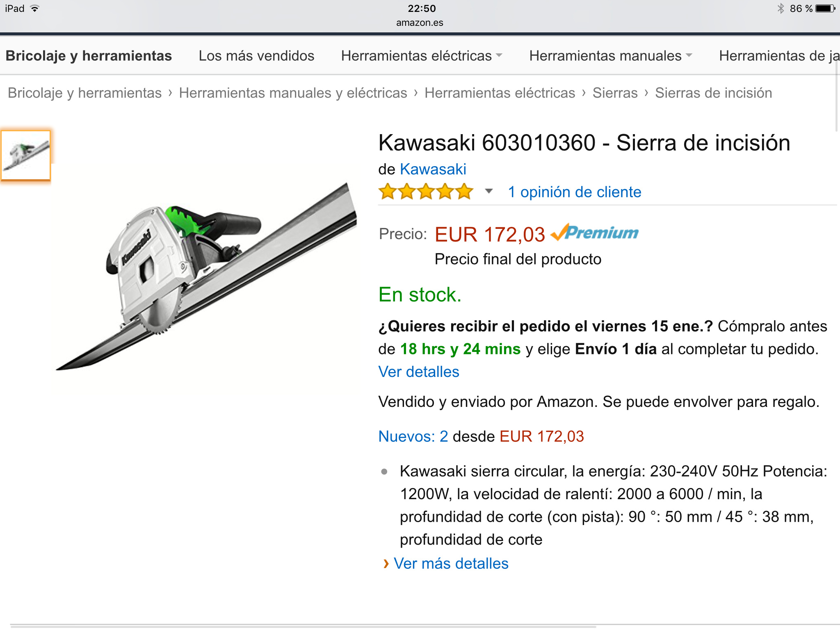Tap the Bluetooth icon in the status bar
Screen dimensions: 840x630
[x=781, y=9]
